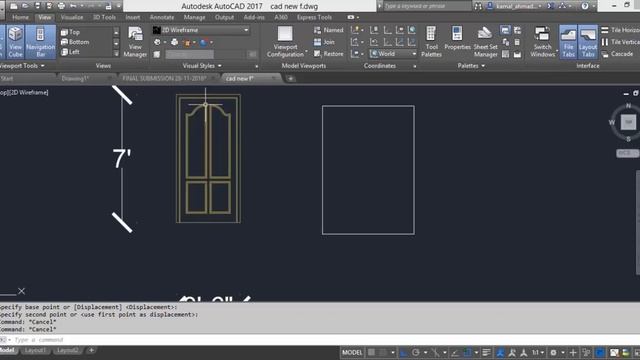Toggle grid display in status bar
Screen dimensions: 640x360
coord(371,352)
